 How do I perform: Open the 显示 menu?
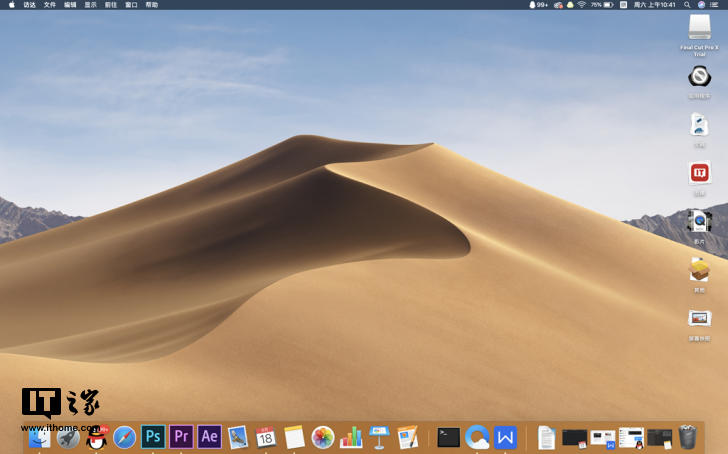[91, 5]
